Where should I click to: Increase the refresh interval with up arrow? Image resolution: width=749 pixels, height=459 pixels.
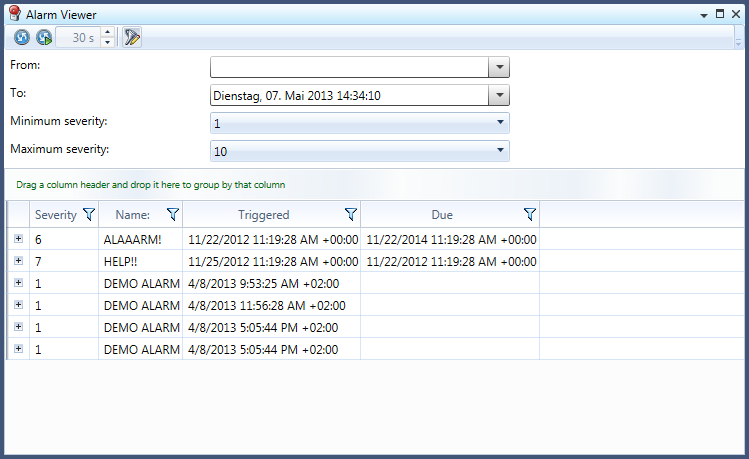point(108,33)
